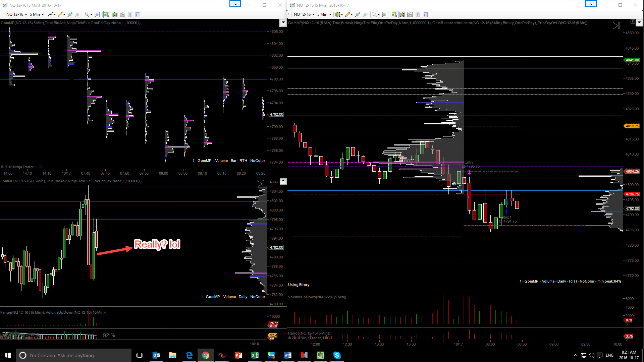
Task: Open cursor type dropdown in right window
Action: (376, 14)
